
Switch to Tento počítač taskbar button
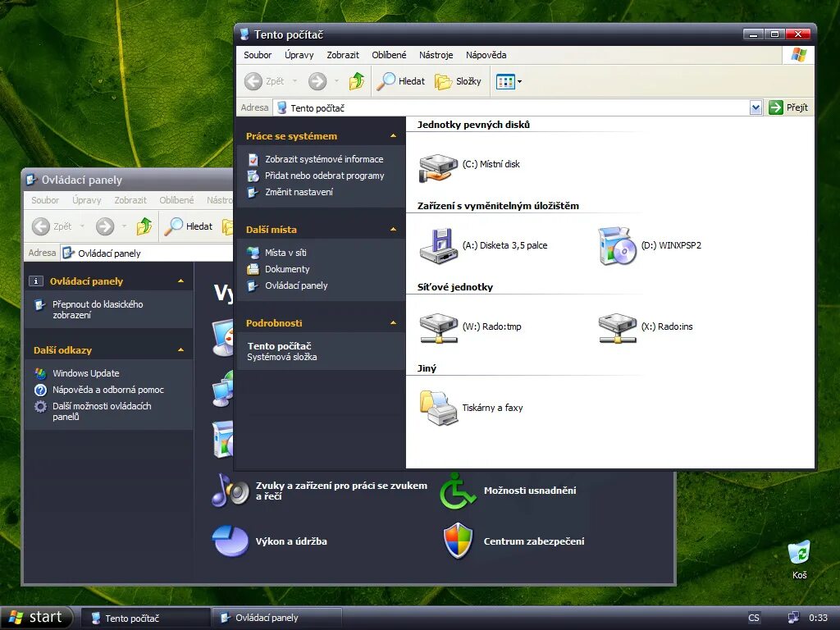[x=144, y=619]
